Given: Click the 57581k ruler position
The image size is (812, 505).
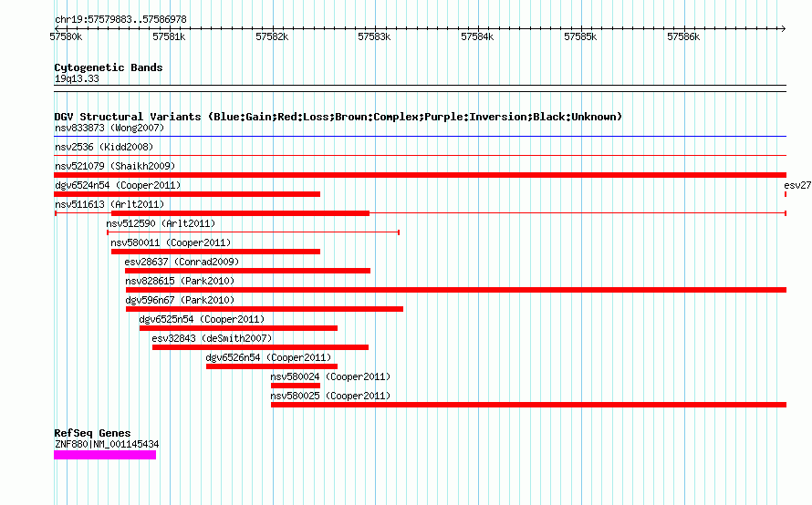Looking at the screenshot, I should click(169, 36).
